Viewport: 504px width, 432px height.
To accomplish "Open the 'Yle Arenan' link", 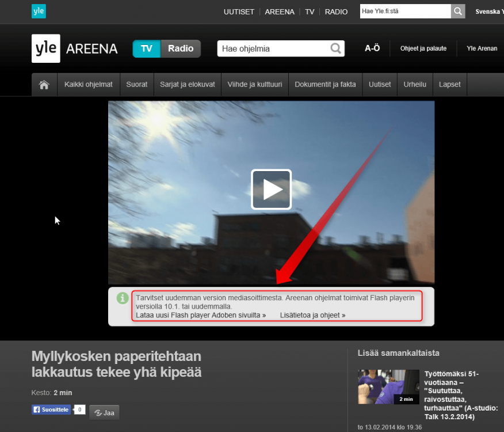I will point(482,48).
